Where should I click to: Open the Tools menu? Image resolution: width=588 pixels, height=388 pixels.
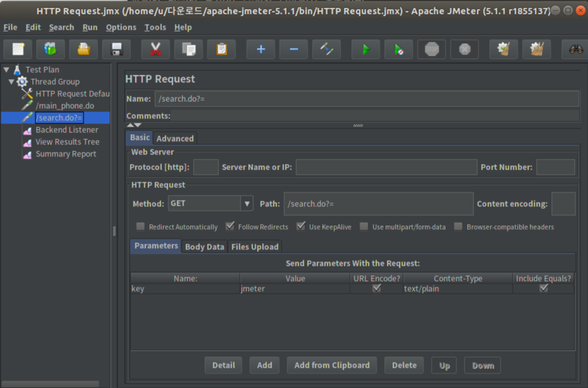click(155, 27)
